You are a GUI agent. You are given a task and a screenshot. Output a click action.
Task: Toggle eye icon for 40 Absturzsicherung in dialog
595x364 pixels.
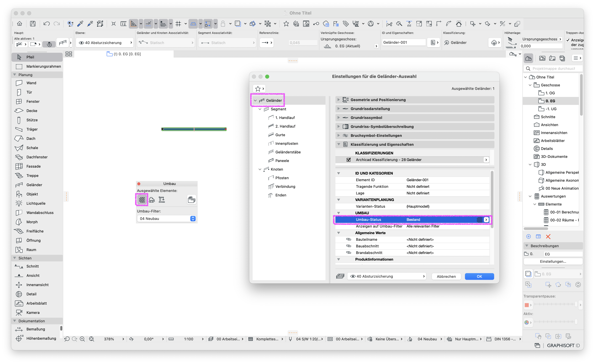coord(353,276)
